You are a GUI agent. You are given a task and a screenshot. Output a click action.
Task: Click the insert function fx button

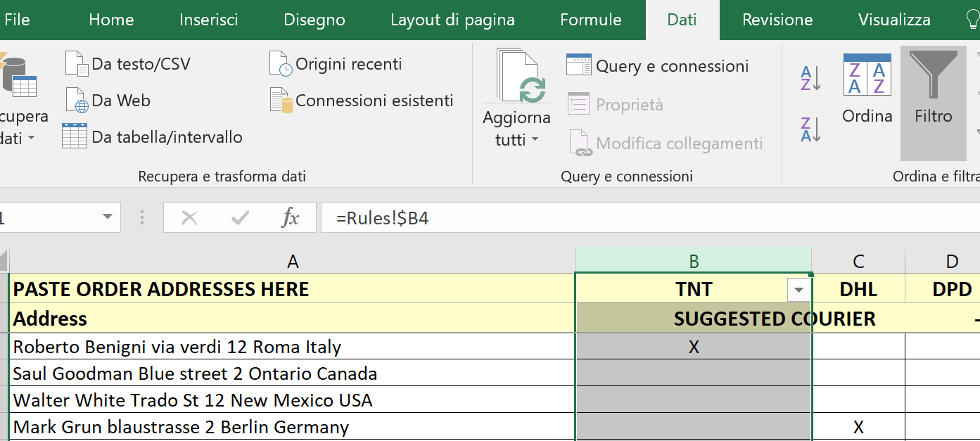(290, 218)
